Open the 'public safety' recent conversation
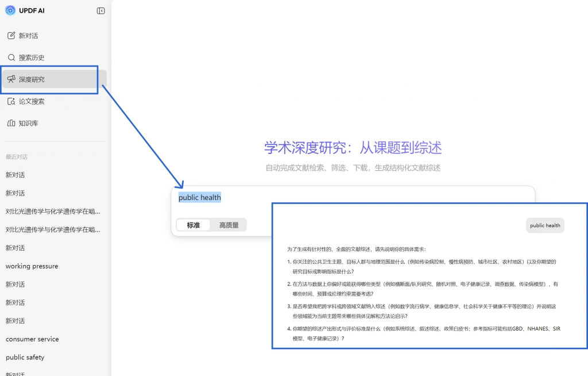 coord(25,357)
